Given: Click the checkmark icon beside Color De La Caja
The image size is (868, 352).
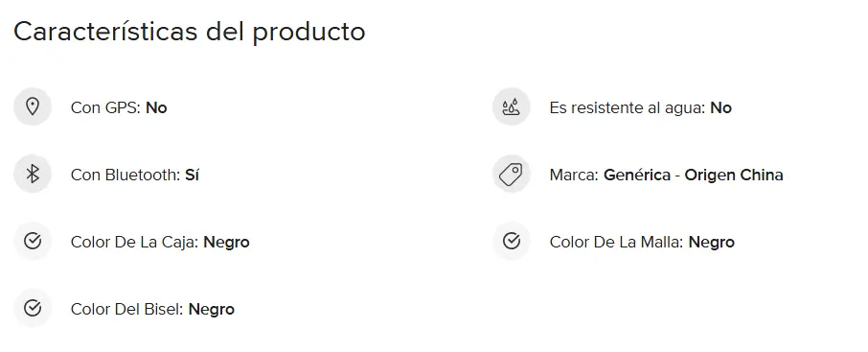Looking at the screenshot, I should pos(33,241).
